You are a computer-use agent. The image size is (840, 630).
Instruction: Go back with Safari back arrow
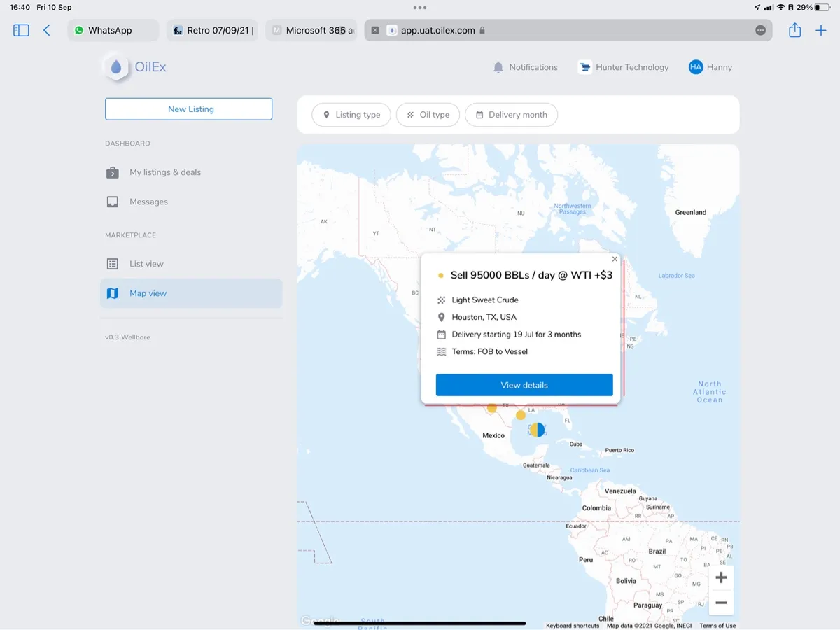tap(47, 30)
